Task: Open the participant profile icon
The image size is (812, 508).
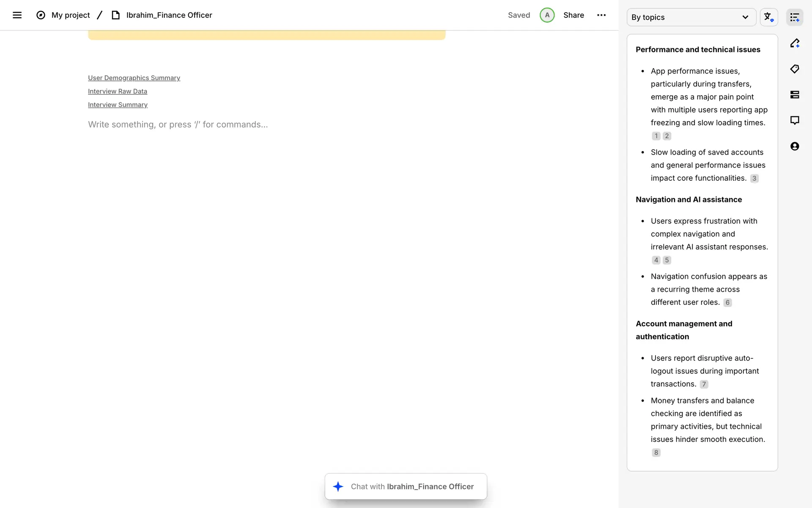Action: pyautogui.click(x=794, y=146)
